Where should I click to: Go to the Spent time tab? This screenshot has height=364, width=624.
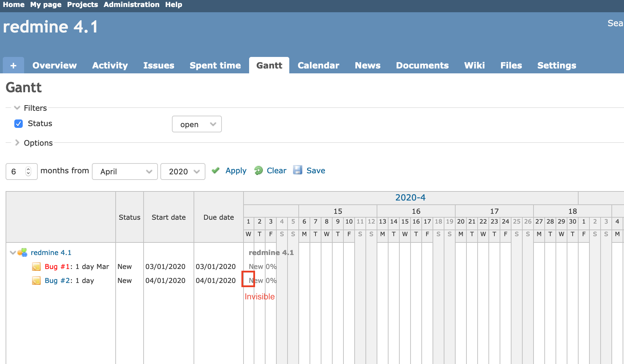point(215,65)
